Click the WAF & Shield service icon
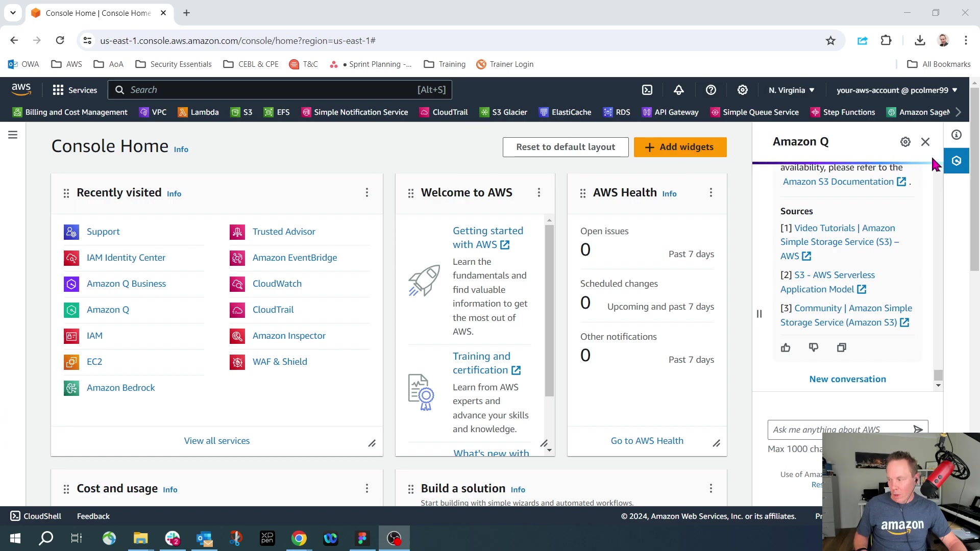Viewport: 980px width, 551px height. (237, 362)
